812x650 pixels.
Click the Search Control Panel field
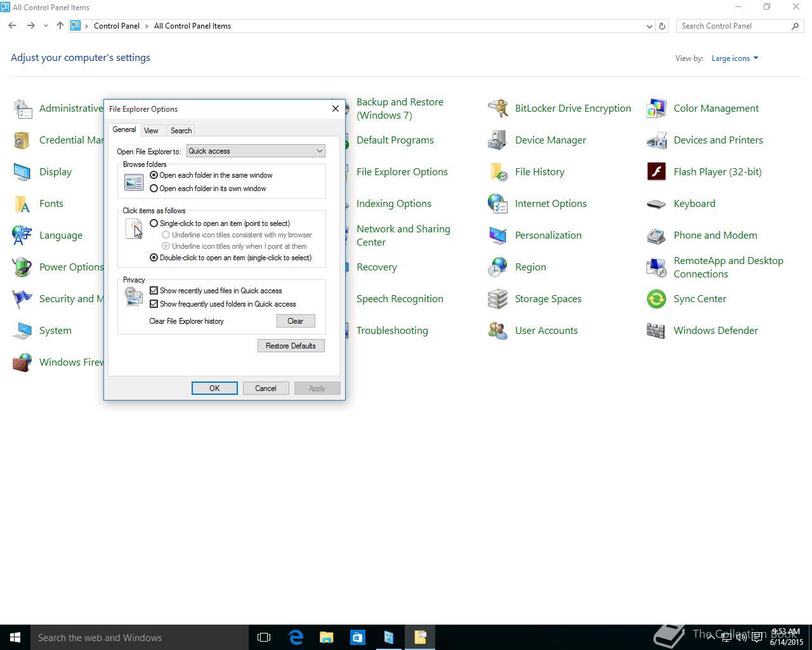point(740,26)
